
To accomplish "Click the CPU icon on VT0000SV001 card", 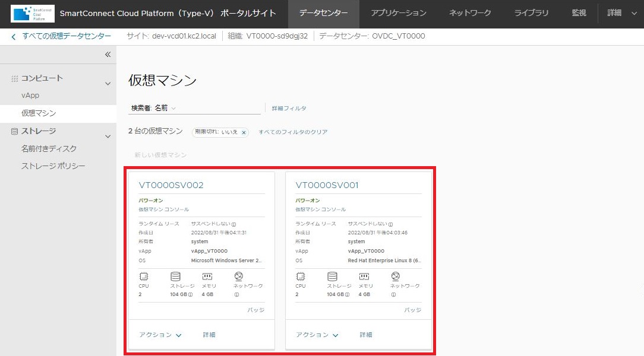I will [x=300, y=276].
